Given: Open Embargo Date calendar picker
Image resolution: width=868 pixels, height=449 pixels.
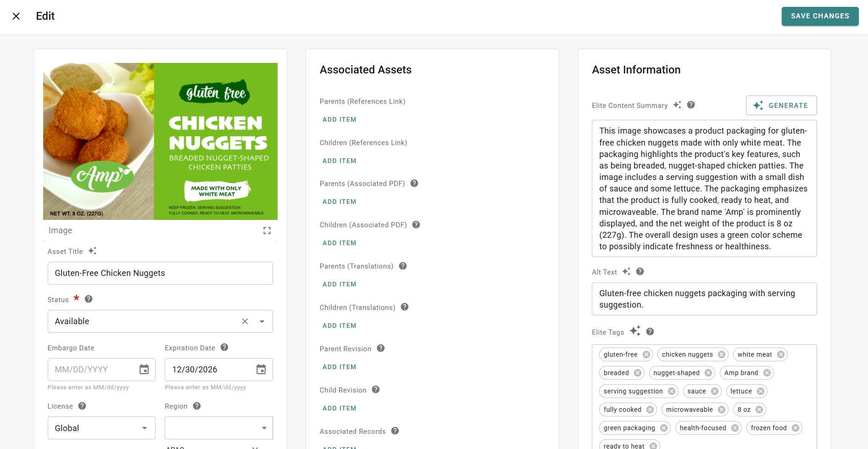Looking at the screenshot, I should [x=144, y=370].
